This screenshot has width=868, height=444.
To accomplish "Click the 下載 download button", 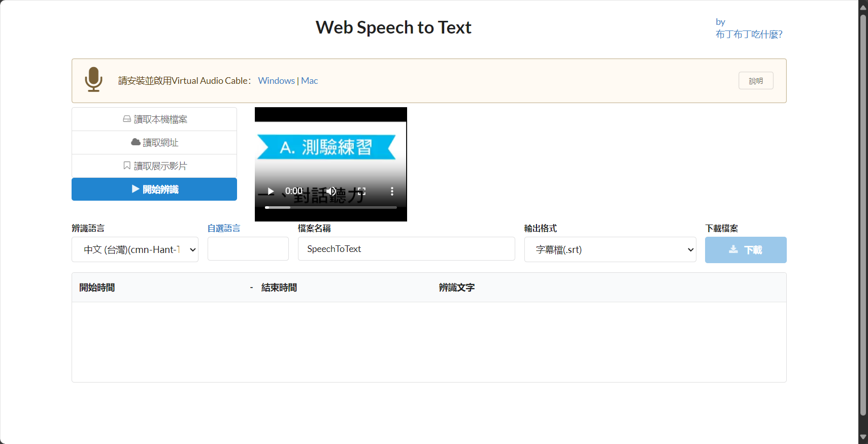I will tap(746, 250).
